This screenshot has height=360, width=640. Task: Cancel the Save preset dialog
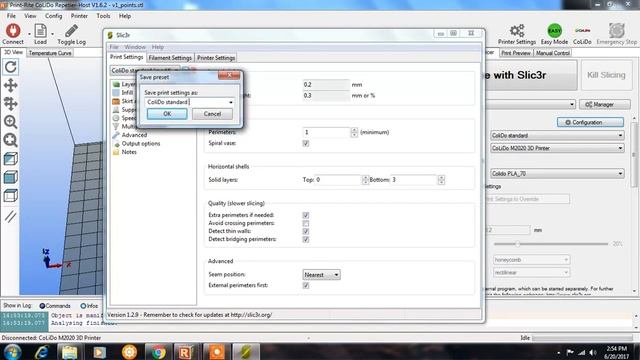212,114
